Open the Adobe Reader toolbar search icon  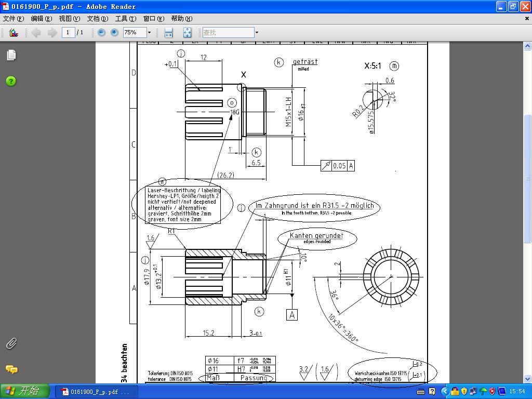(x=14, y=33)
